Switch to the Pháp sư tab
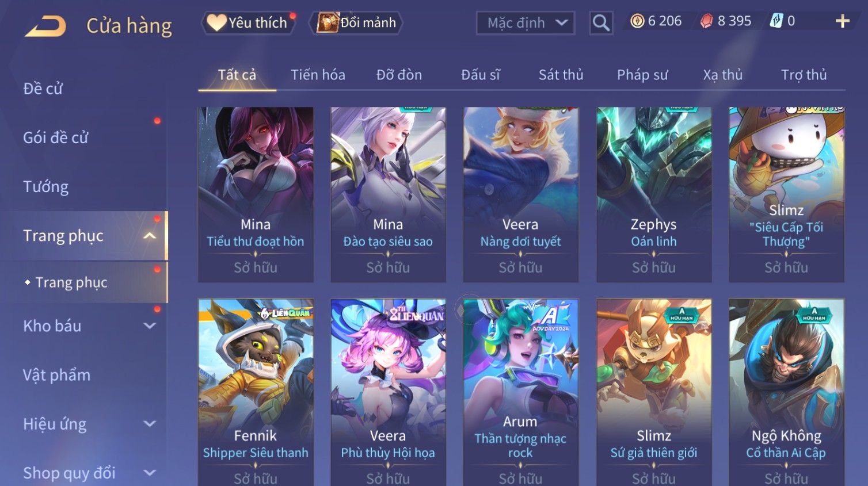Image resolution: width=868 pixels, height=486 pixels. tap(642, 75)
